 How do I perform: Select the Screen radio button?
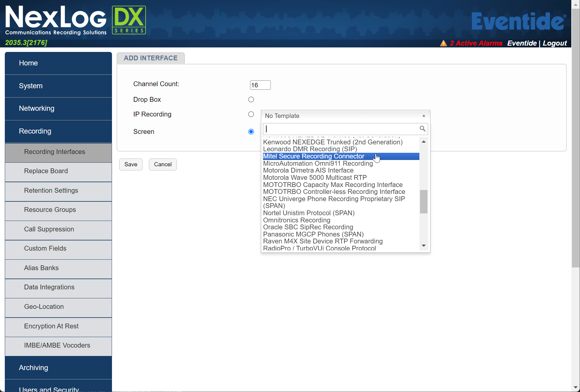pyautogui.click(x=251, y=131)
